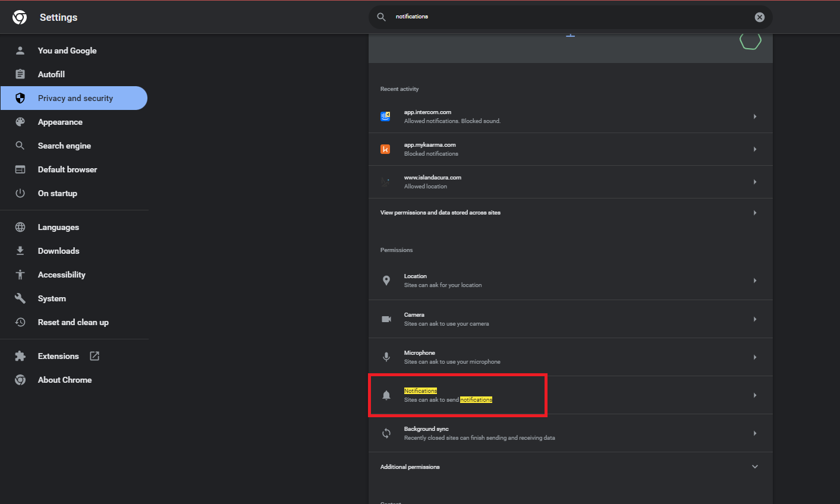The width and height of the screenshot is (840, 504).
Task: Open app.intercom.com site permissions
Action: tap(570, 116)
